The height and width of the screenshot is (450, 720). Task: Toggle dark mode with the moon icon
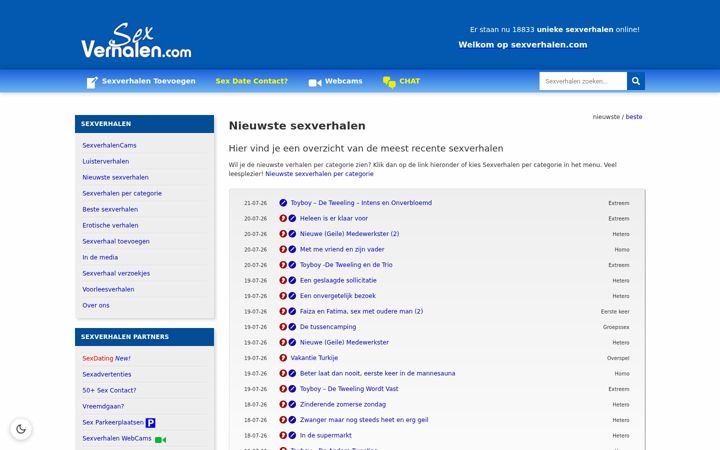(x=21, y=429)
